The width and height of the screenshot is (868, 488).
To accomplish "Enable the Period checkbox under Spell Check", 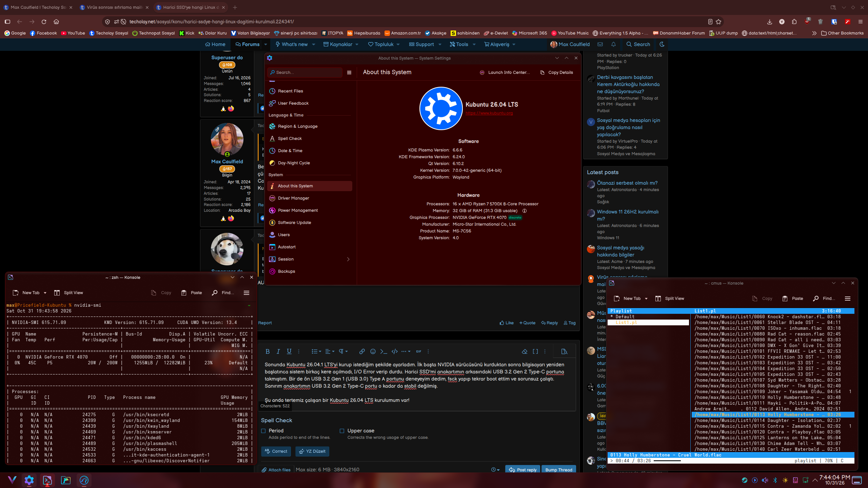I will point(263,431).
